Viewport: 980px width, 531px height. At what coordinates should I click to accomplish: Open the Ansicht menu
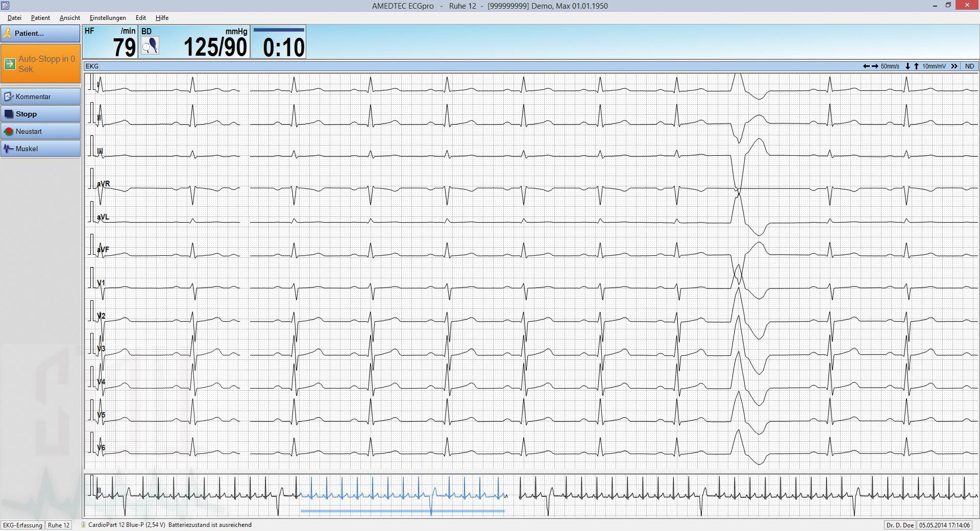[69, 18]
